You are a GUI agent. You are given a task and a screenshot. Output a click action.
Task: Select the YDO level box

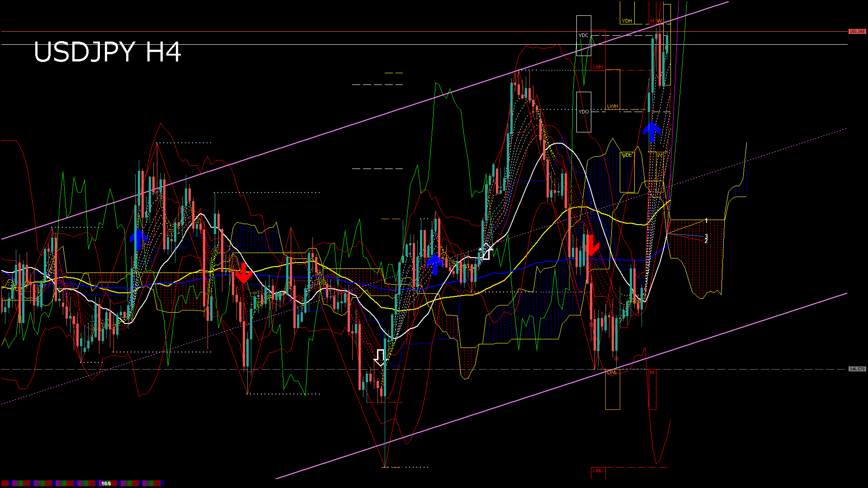[x=584, y=112]
